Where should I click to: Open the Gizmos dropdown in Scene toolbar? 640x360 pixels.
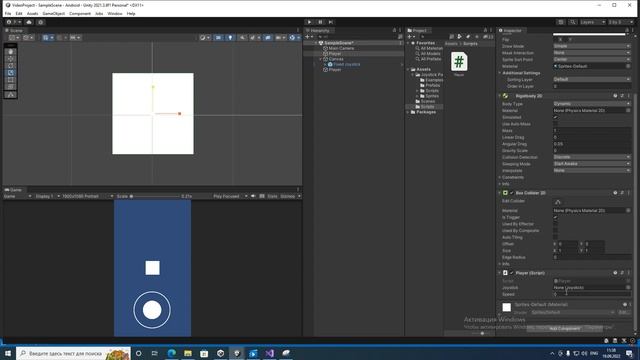(x=294, y=38)
